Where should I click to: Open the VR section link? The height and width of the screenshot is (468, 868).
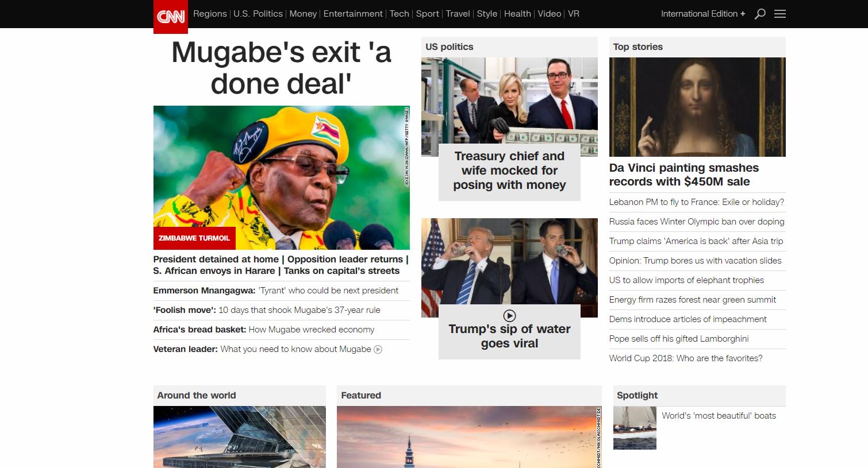pyautogui.click(x=574, y=14)
